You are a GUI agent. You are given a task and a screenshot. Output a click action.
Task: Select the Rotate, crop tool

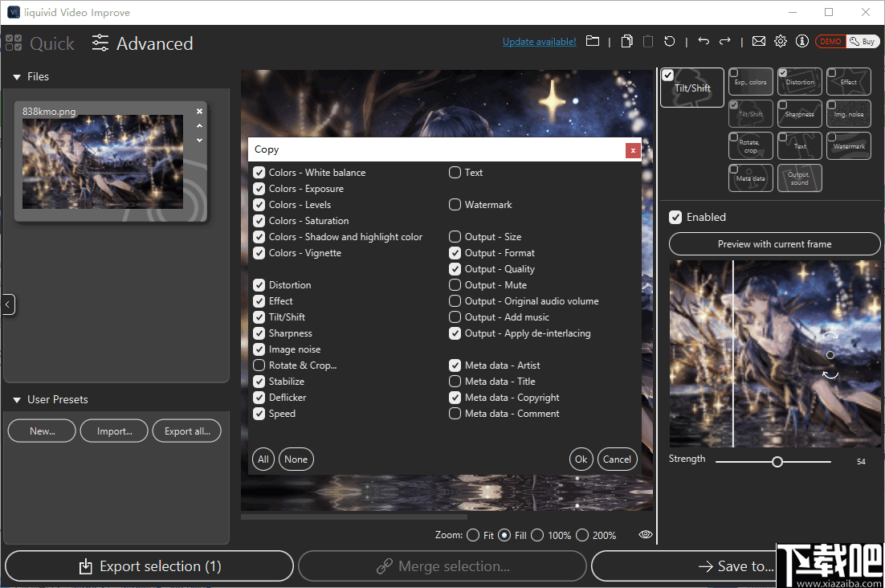[x=750, y=145]
